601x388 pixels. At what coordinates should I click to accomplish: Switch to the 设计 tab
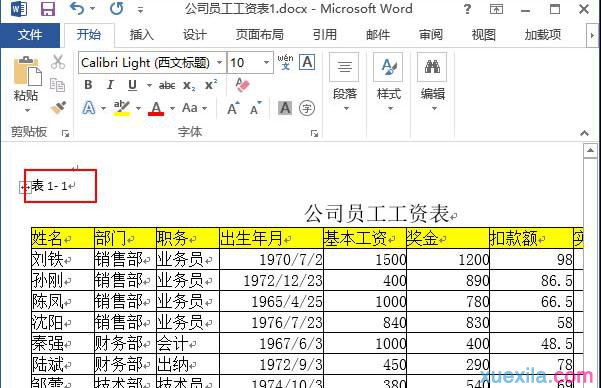coord(194,35)
